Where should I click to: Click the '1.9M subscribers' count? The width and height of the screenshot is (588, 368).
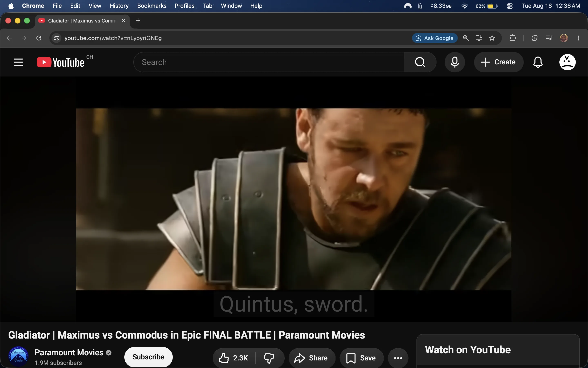[x=58, y=363]
